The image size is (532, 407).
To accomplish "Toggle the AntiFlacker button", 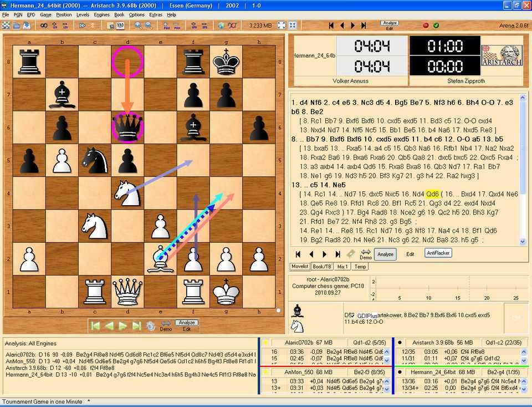I will 438,253.
